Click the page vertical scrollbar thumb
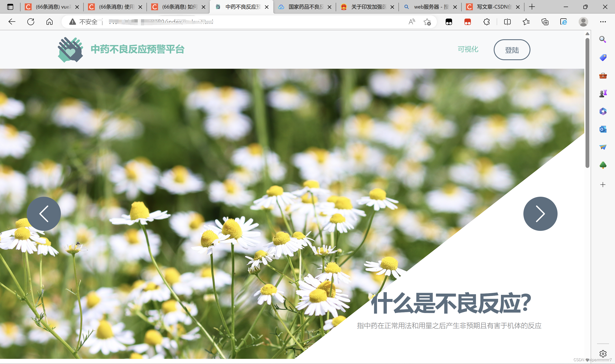Screen dimensions: 615x364 coord(587,103)
